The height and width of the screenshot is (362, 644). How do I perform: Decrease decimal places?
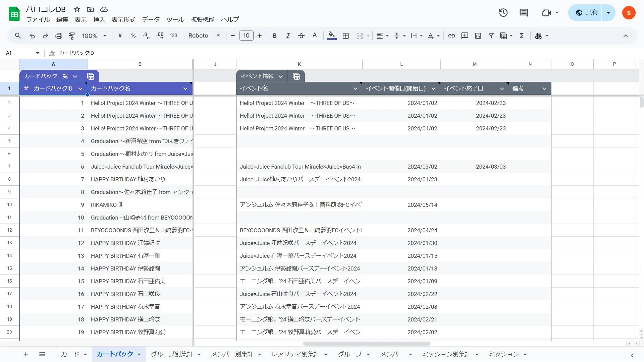(x=147, y=36)
